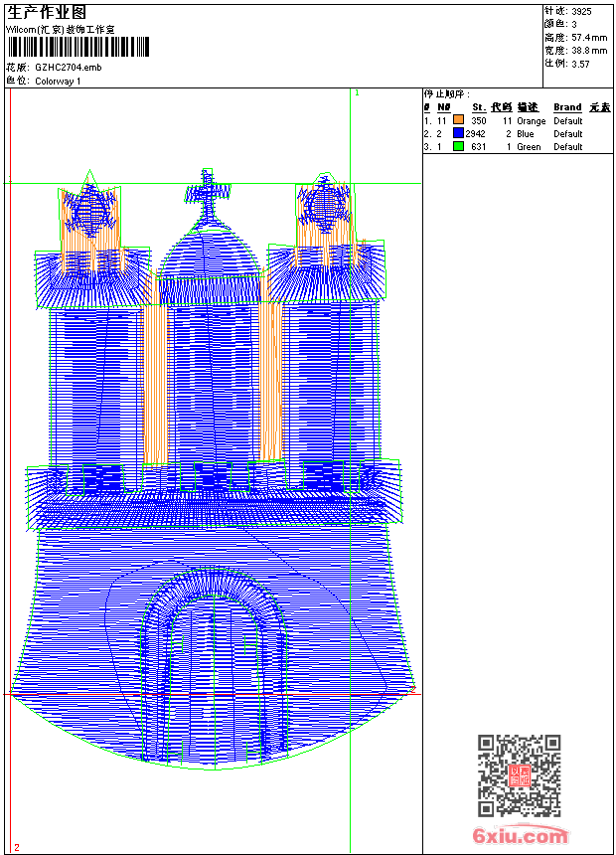Select the blue color swatch for thread 2

(459, 133)
